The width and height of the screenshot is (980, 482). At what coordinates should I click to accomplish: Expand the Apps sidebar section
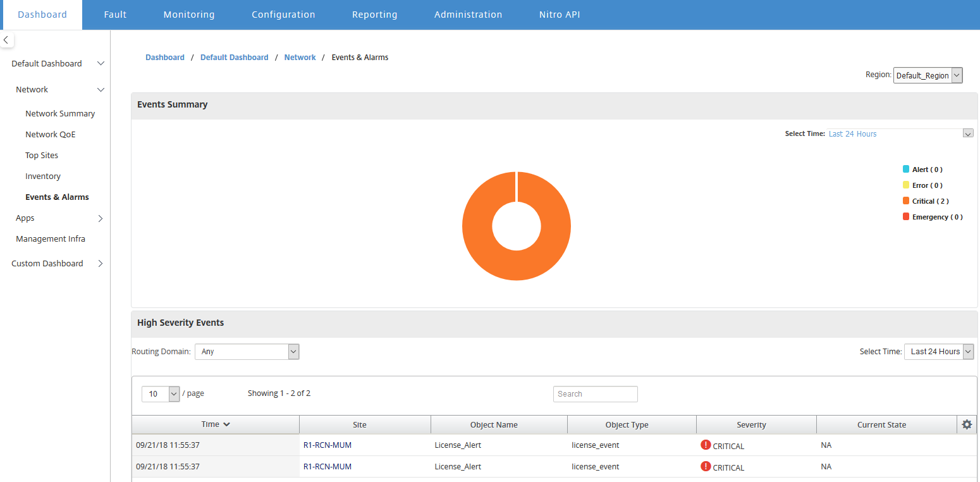(101, 218)
